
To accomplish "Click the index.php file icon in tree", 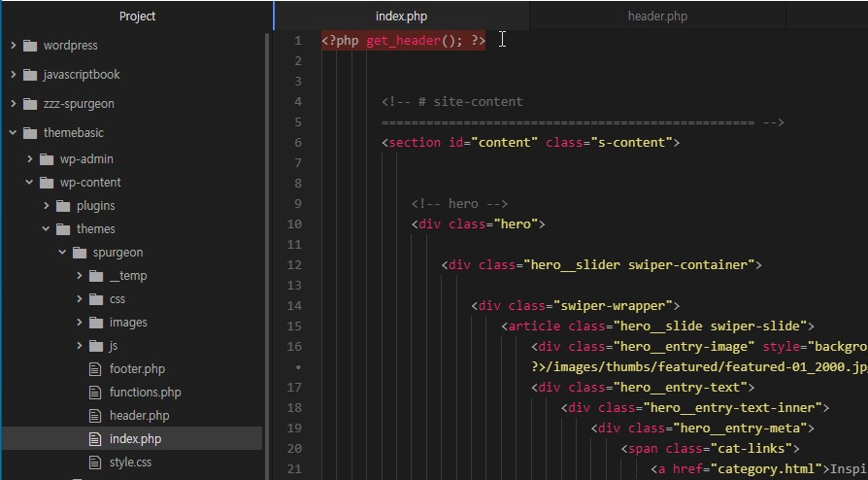I will [x=95, y=438].
